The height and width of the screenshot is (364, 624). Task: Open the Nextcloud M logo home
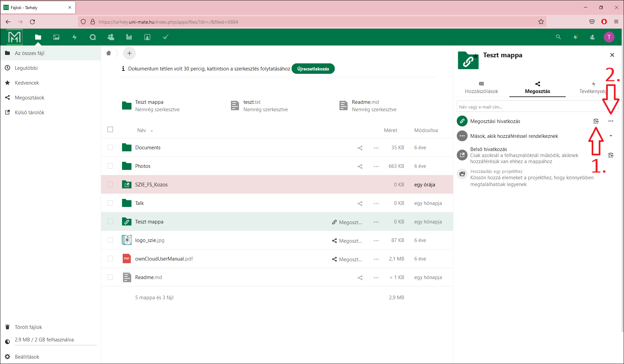coord(14,37)
